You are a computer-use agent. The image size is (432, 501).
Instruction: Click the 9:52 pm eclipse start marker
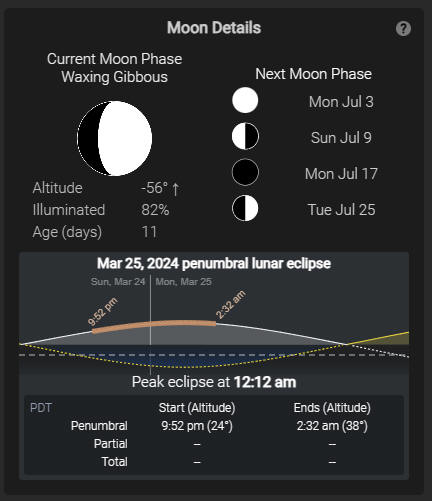click(102, 312)
